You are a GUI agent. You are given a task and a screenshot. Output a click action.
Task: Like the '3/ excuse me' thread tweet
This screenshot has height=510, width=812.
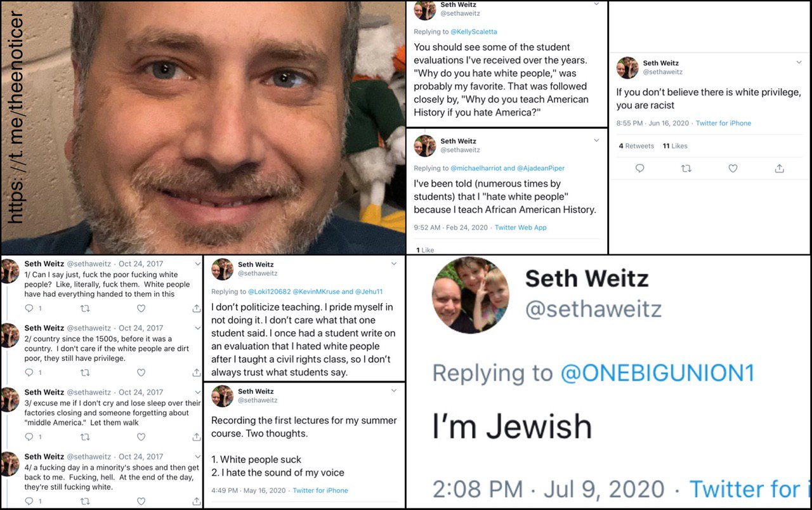[x=141, y=437]
